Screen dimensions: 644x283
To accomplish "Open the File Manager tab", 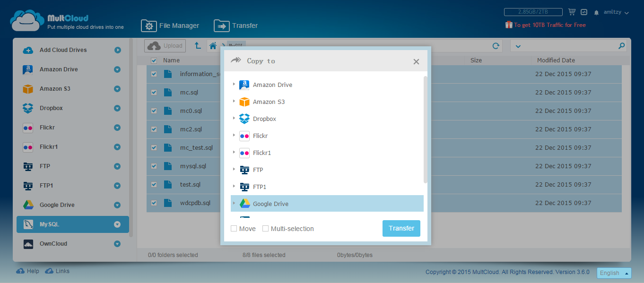I will (170, 26).
